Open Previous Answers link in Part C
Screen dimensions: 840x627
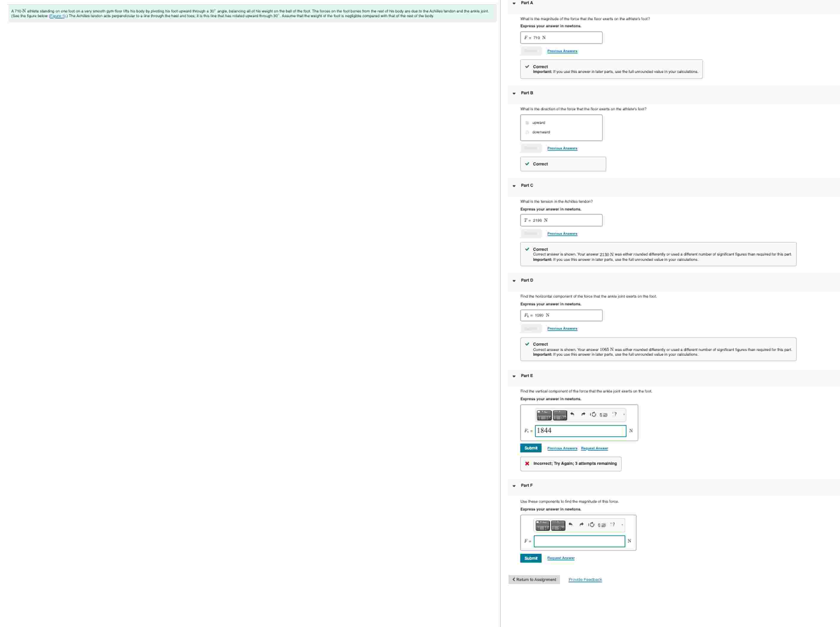click(x=562, y=234)
